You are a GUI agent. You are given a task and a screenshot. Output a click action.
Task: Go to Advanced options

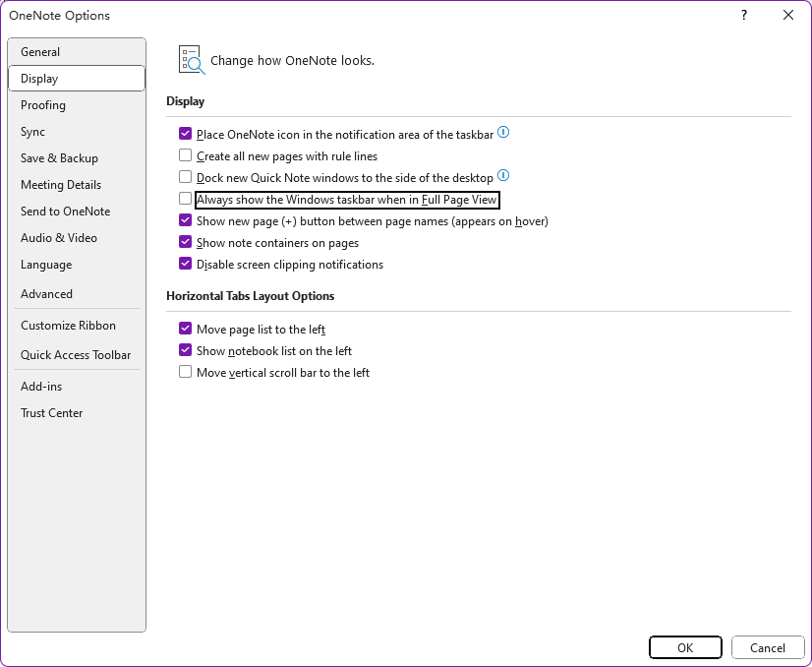[77, 294]
